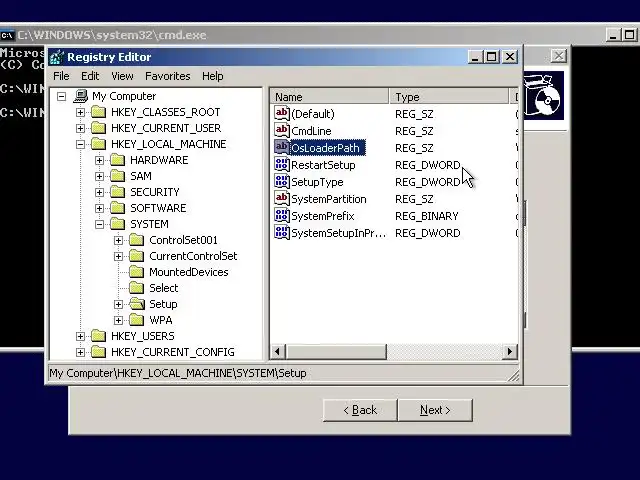Viewport: 640px width, 480px height.
Task: Expand the WPA key
Action: [118, 320]
